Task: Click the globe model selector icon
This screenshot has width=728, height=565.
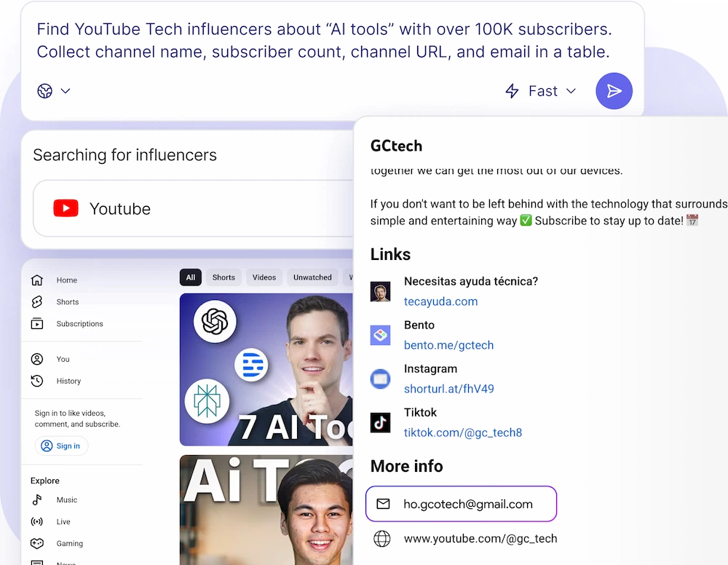Action: point(45,91)
